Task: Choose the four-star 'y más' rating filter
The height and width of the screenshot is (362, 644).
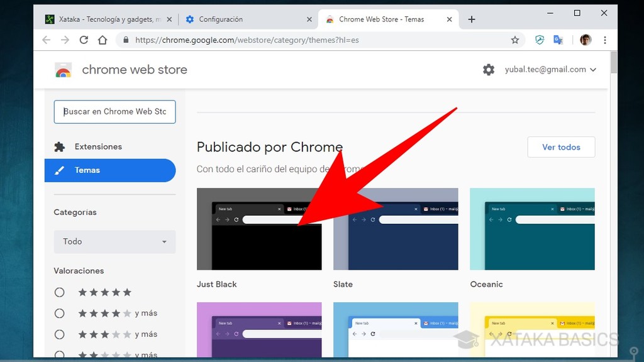Action: (x=60, y=313)
